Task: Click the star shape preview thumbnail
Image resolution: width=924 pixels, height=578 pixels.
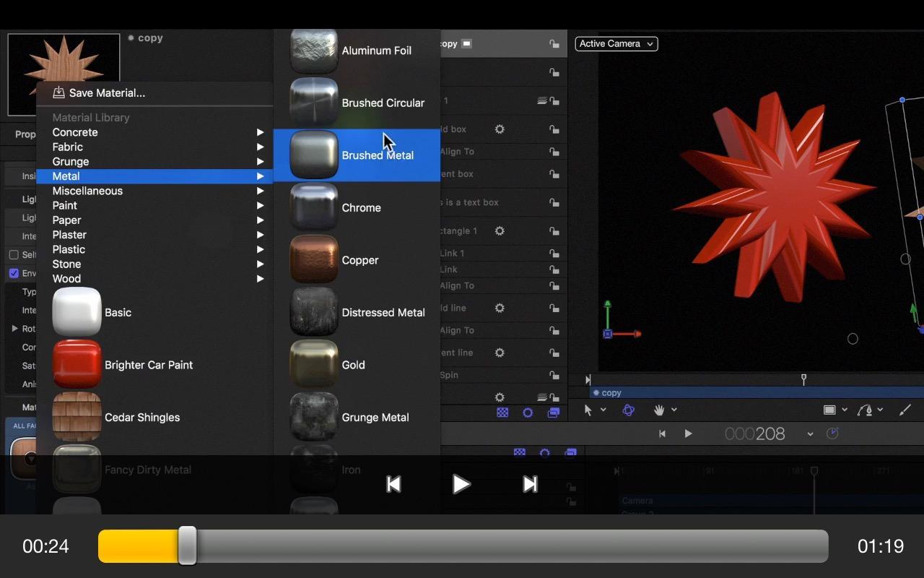Action: tap(64, 74)
